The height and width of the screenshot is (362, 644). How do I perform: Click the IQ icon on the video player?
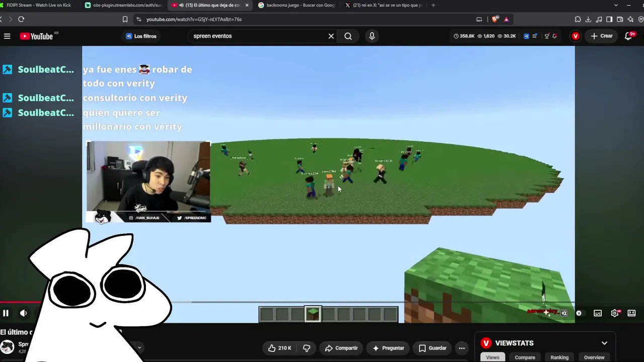[x=564, y=313]
